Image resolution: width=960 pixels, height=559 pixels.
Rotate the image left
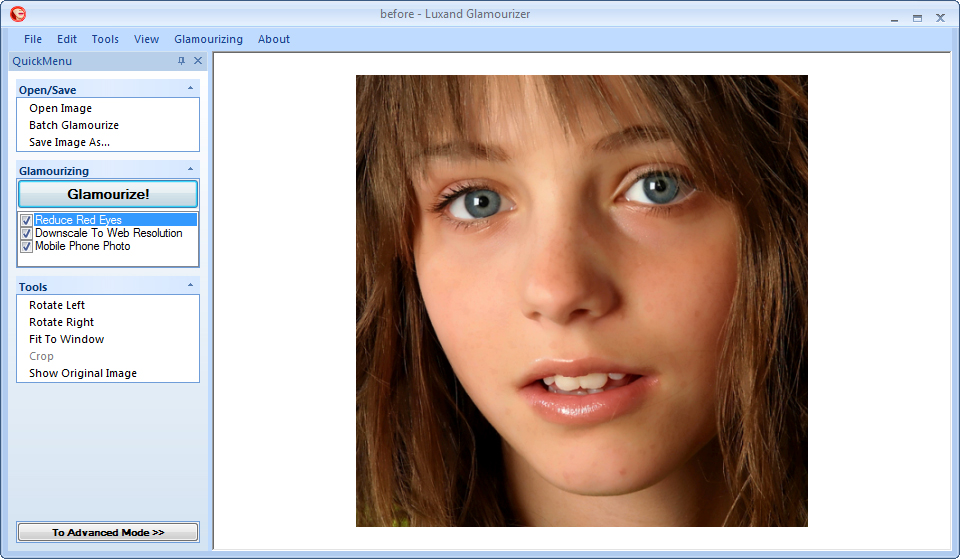57,305
